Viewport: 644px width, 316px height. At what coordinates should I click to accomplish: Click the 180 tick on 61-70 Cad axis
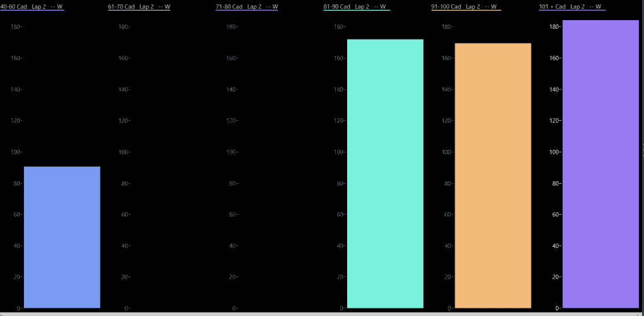click(x=123, y=27)
